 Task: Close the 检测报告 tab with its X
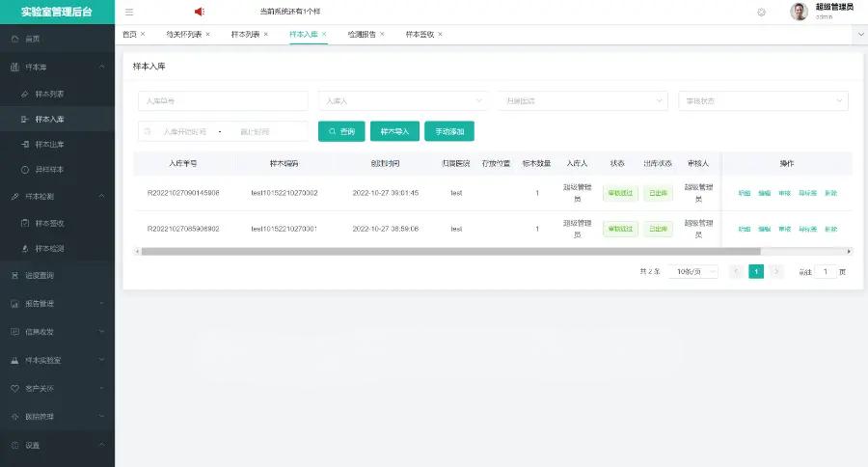tap(382, 34)
